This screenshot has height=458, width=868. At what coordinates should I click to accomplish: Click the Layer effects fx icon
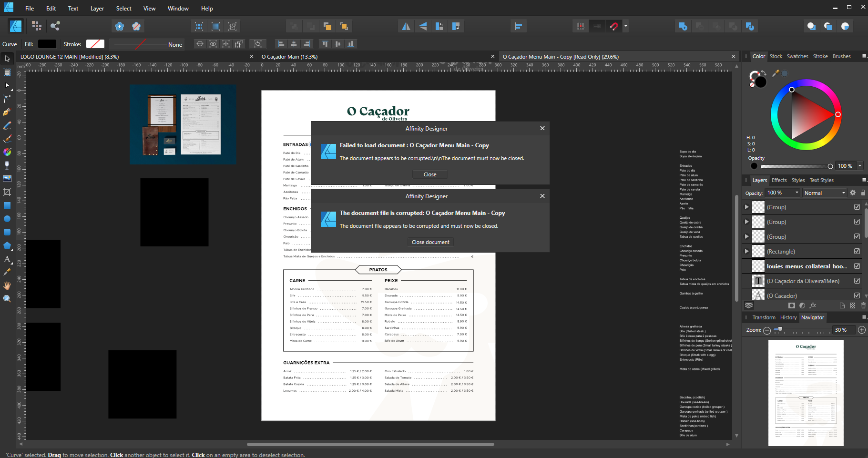coord(813,305)
